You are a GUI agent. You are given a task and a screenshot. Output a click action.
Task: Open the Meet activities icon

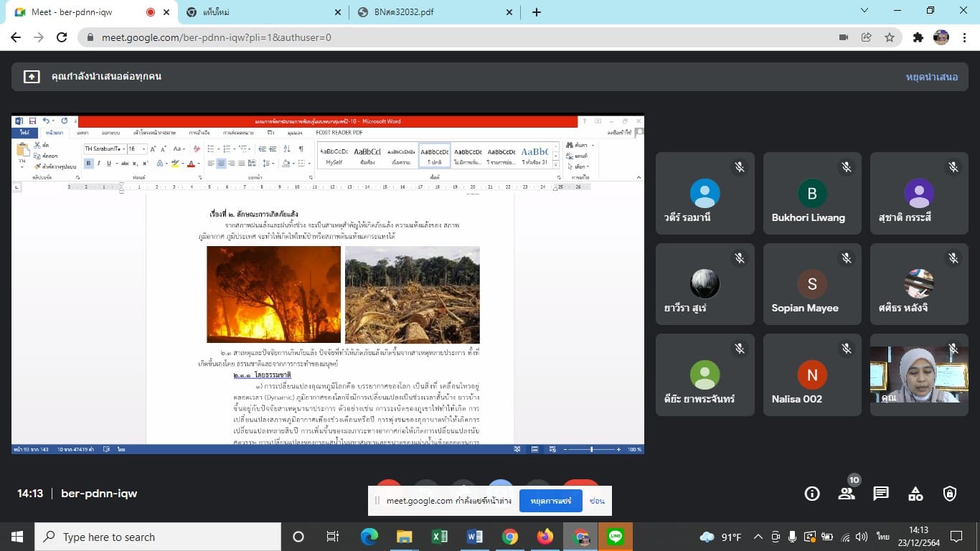coord(915,494)
